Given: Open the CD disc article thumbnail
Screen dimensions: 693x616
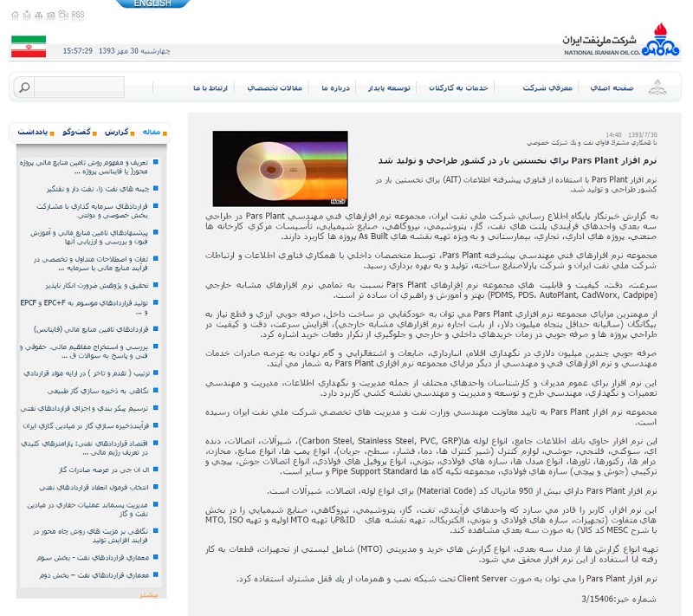Looking at the screenshot, I should tap(280, 168).
